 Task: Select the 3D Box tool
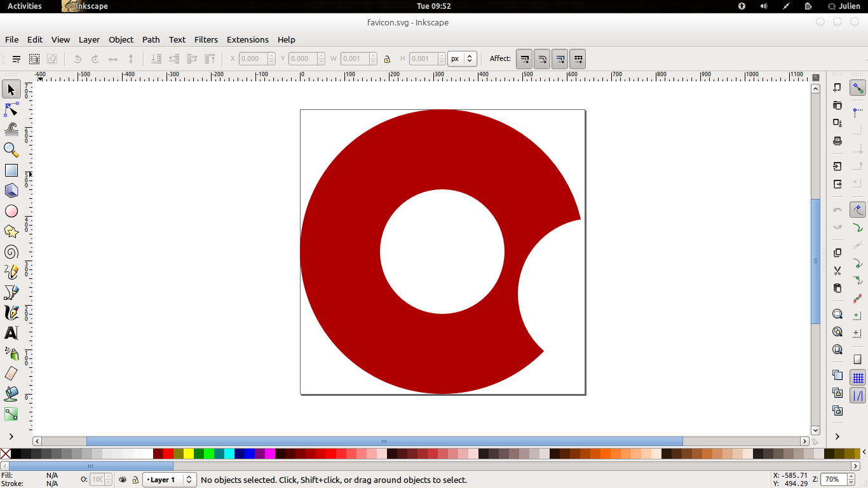pos(11,191)
